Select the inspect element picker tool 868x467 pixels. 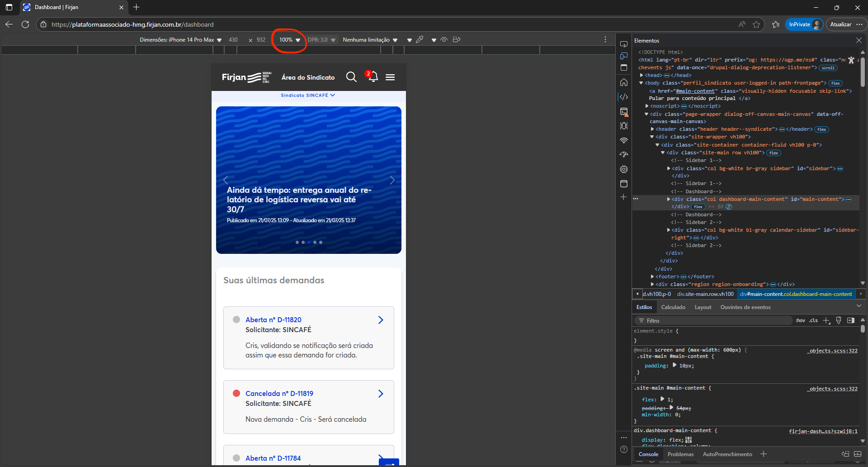(624, 44)
